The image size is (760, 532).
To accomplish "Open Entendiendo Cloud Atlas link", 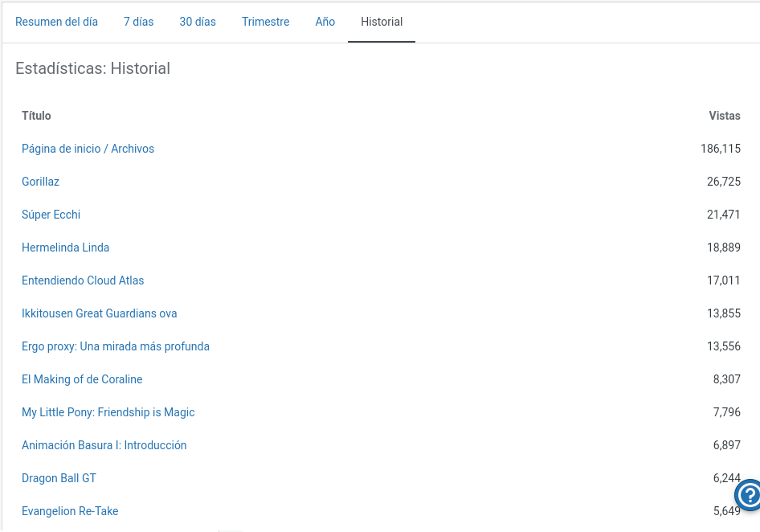I will [x=83, y=280].
